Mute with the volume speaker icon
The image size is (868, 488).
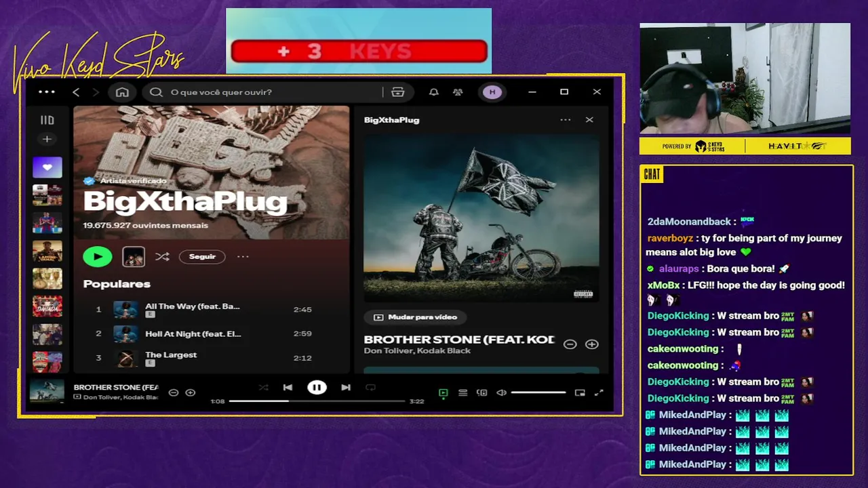502,392
